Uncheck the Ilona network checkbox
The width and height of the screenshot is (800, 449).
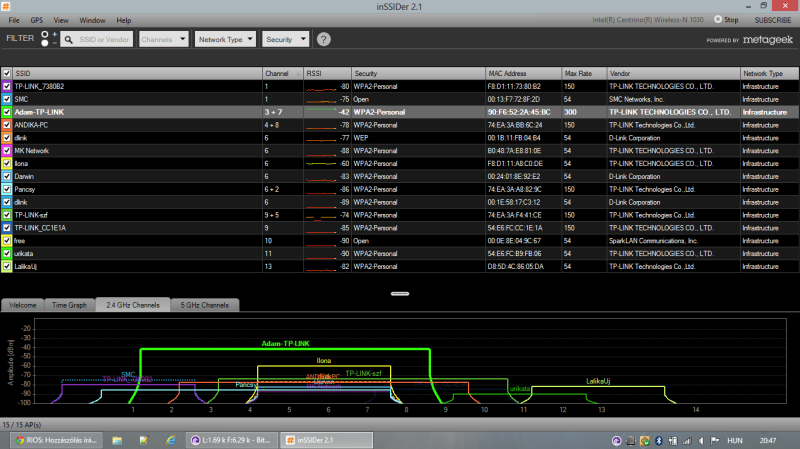7,163
